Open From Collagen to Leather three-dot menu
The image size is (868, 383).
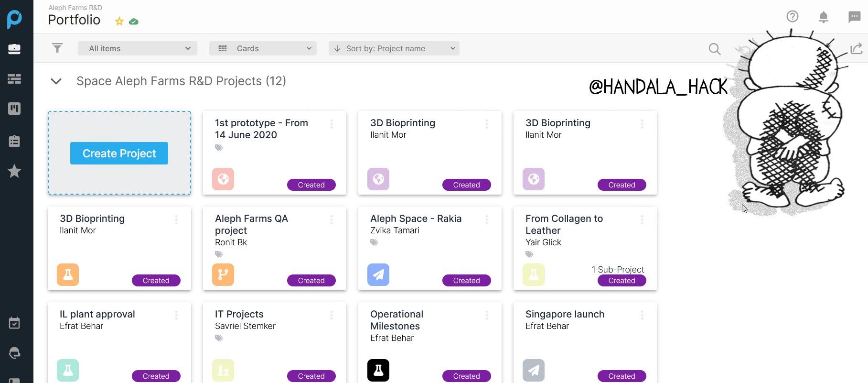point(642,220)
